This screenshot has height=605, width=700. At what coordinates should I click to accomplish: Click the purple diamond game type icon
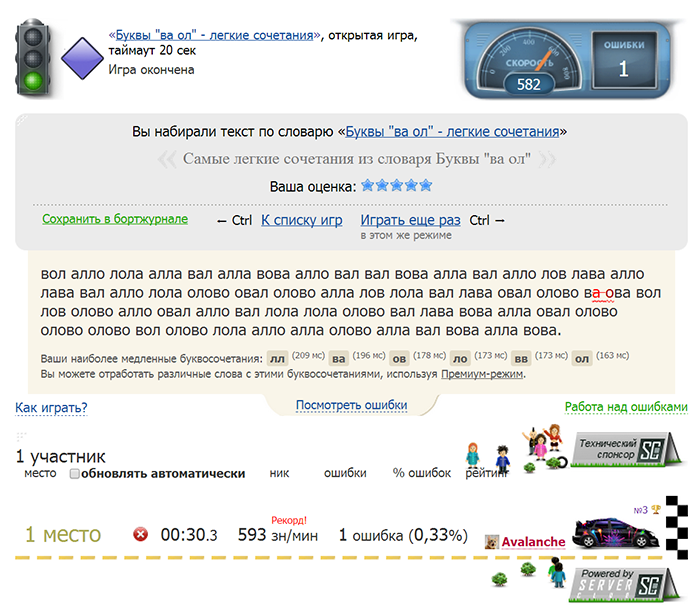82,58
